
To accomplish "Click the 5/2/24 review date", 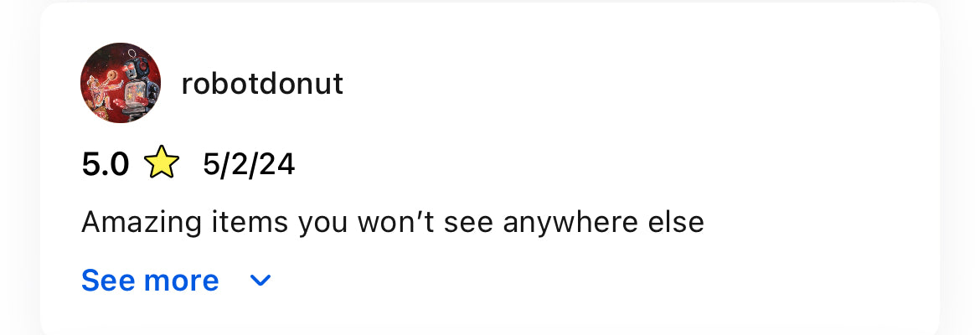I will (249, 164).
